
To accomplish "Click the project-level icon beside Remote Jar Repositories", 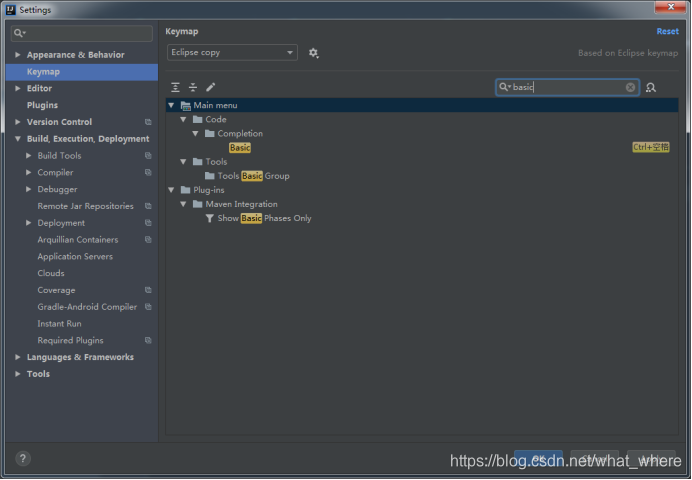I will 148,206.
